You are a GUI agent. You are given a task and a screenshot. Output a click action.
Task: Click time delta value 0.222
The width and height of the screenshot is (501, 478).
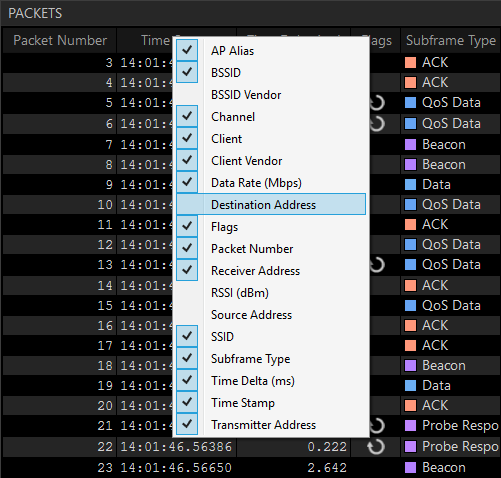(x=327, y=447)
